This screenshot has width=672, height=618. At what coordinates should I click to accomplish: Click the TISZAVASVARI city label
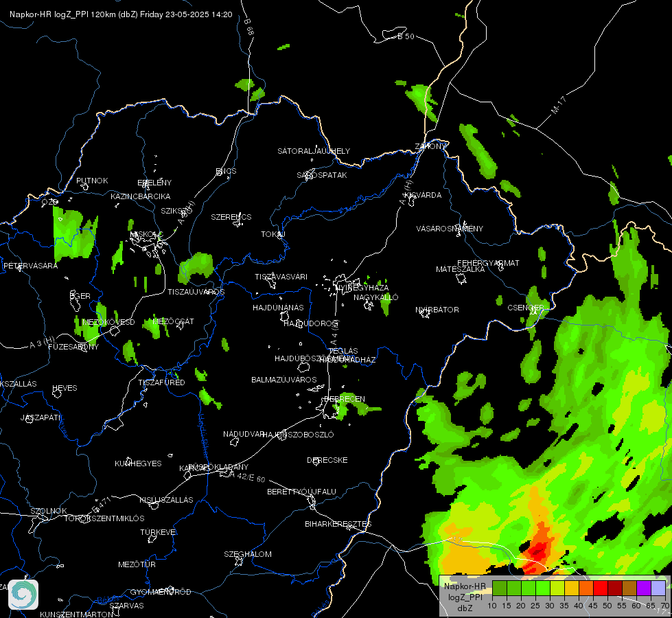point(281,277)
